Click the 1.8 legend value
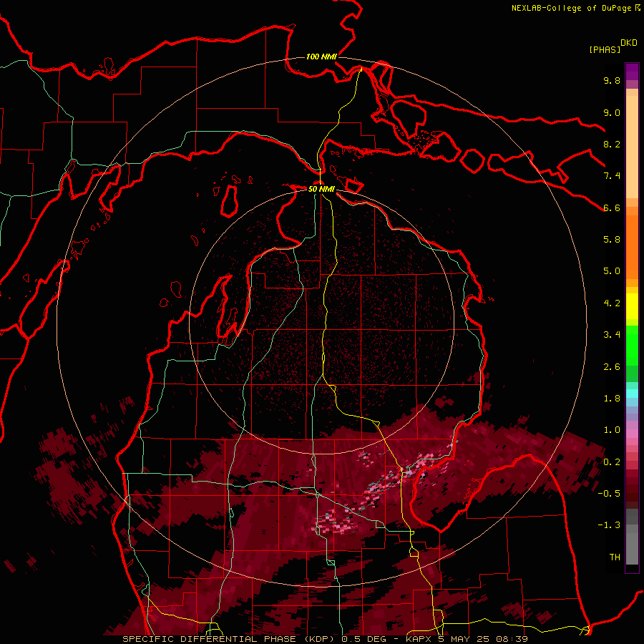This screenshot has width=644, height=644. (612, 399)
